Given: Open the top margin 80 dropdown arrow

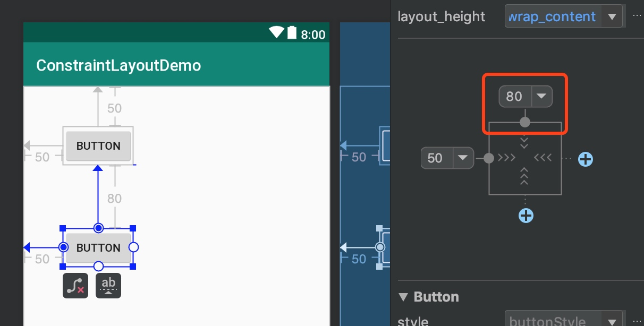Looking at the screenshot, I should 541,96.
